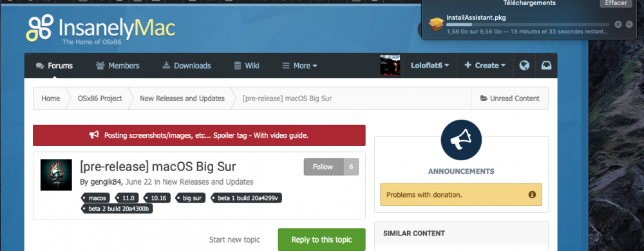The width and height of the screenshot is (644, 251).
Task: Click the red posting screenshots announcement banner
Action: (x=199, y=135)
